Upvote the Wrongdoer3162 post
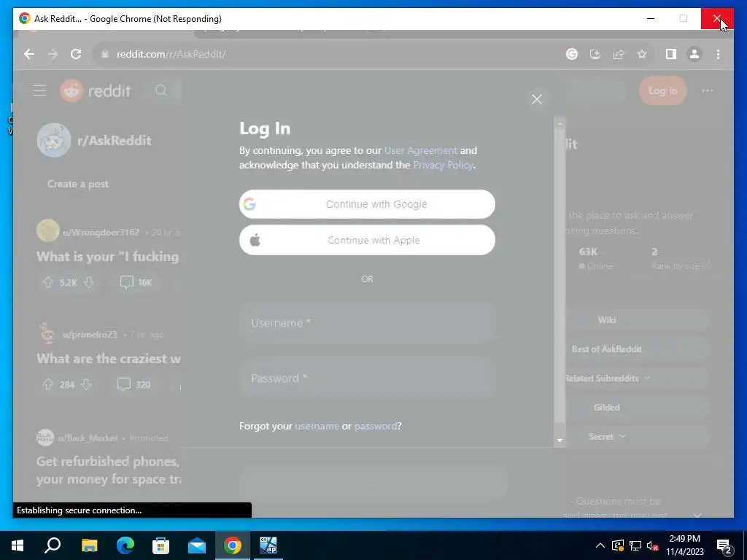This screenshot has width=747, height=560. pyautogui.click(x=47, y=282)
